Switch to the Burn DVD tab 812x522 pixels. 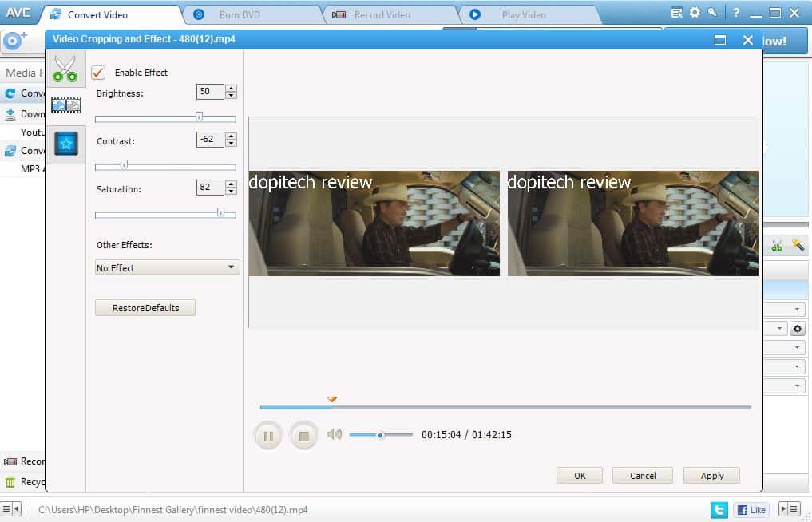point(240,14)
